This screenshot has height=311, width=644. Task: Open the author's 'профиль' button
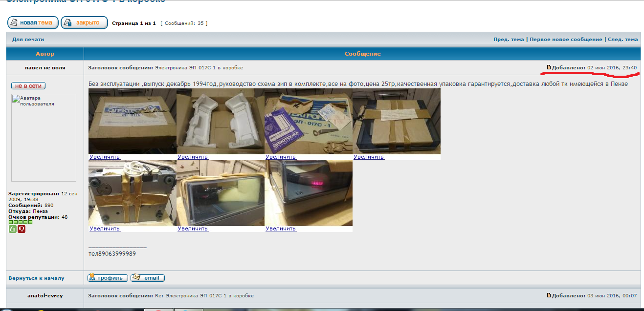[x=108, y=278]
